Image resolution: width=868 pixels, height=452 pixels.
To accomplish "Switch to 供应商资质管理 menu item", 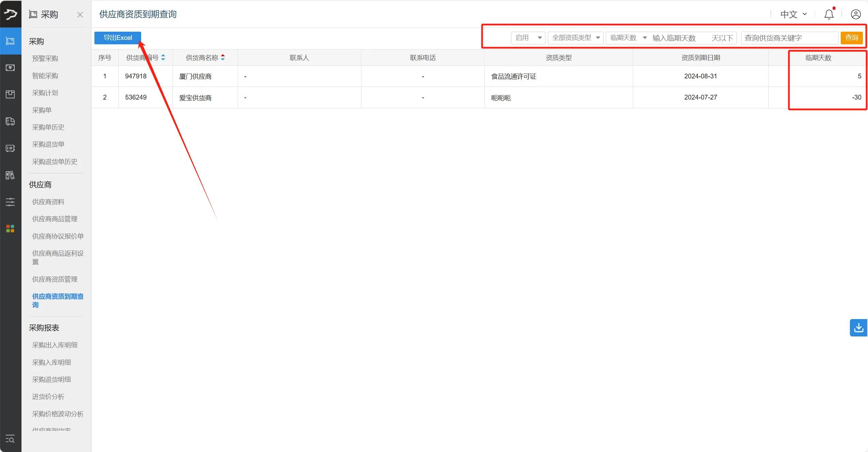I will tap(55, 279).
